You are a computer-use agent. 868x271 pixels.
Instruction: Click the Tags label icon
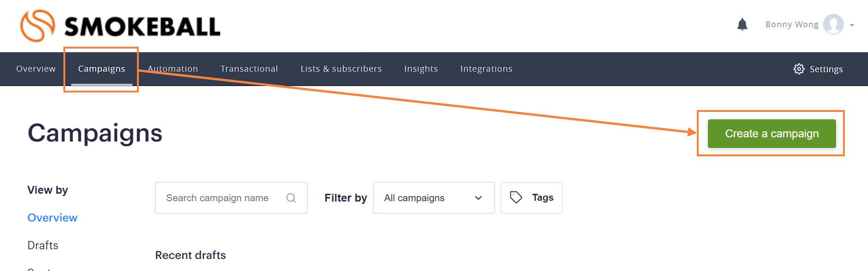pos(516,197)
